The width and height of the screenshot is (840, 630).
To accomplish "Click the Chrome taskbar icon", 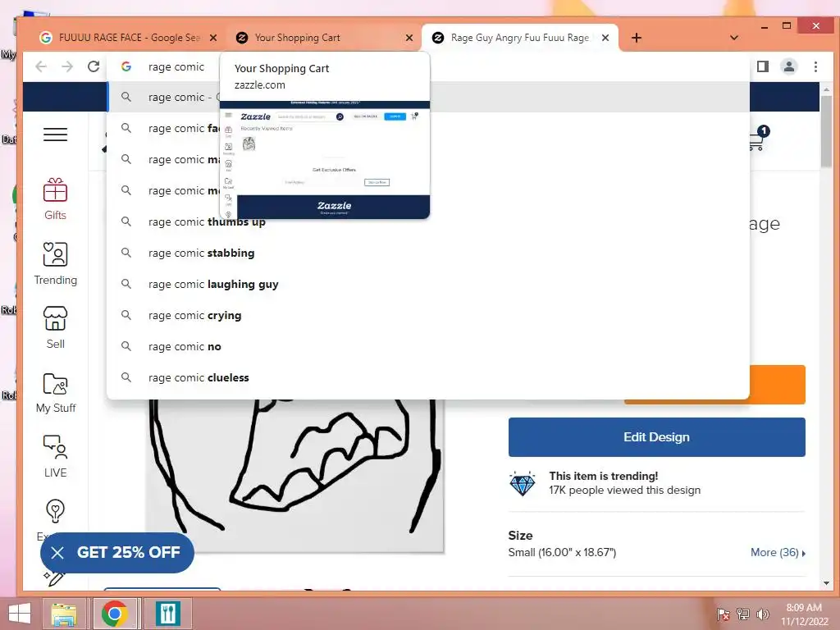I will coord(115,614).
